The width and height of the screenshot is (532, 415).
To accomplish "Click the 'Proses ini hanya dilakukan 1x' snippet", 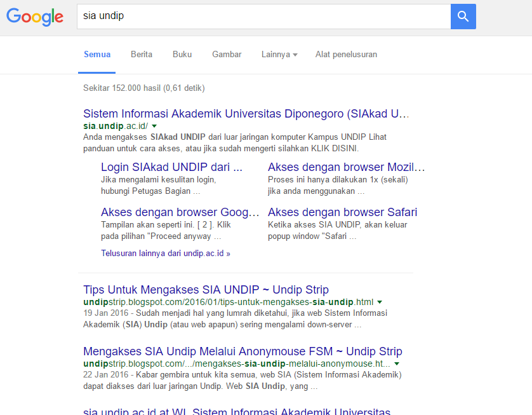I will [338, 185].
